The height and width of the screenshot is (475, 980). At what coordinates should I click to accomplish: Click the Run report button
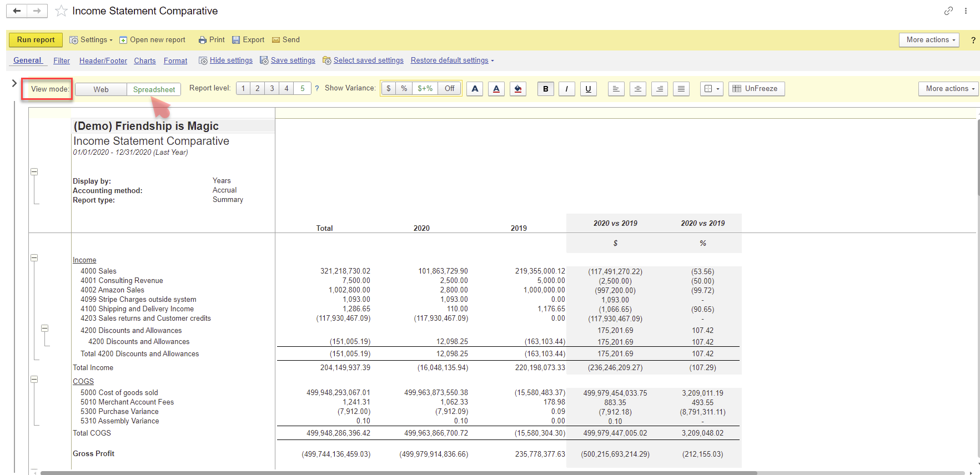36,40
